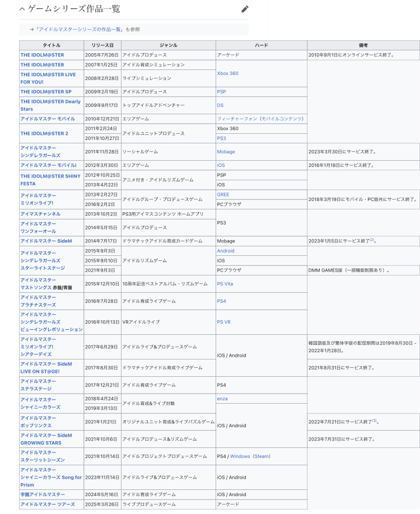The image size is (420, 514).
Task: Open the アイドルマスター ツアーズ link
Action: click(48, 504)
